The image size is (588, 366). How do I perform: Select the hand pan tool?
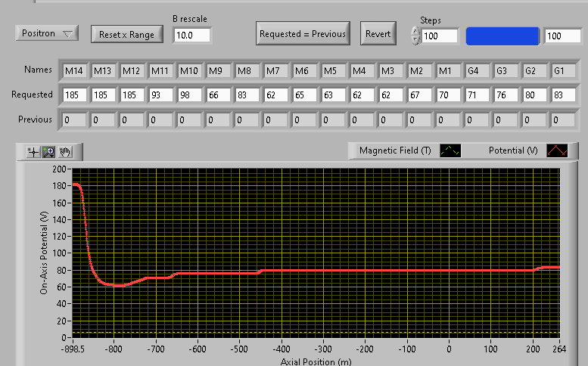click(x=65, y=151)
